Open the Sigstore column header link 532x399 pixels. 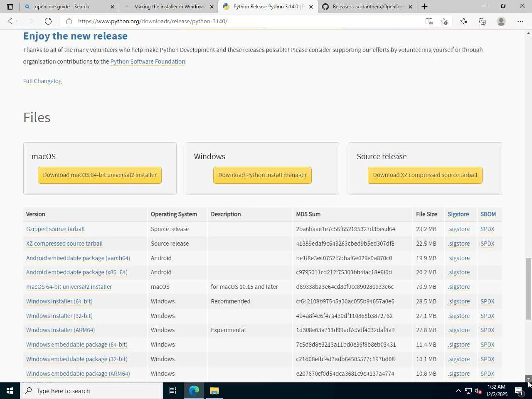[x=458, y=214]
